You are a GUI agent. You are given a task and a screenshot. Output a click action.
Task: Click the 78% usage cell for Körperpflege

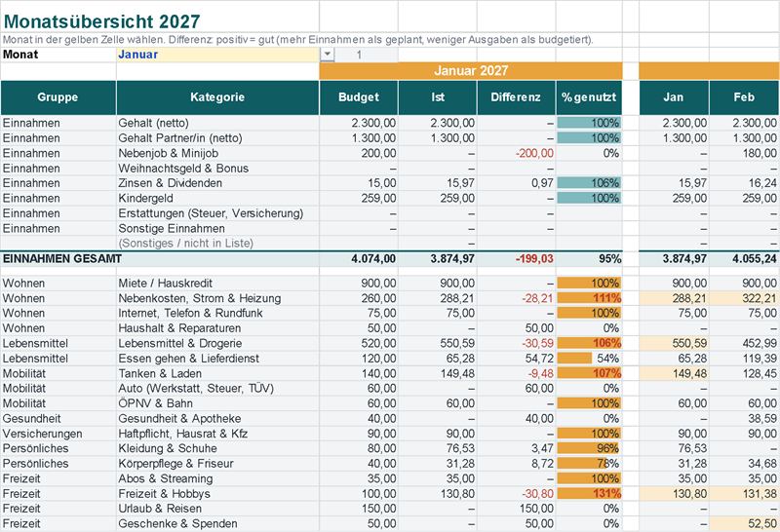point(589,464)
